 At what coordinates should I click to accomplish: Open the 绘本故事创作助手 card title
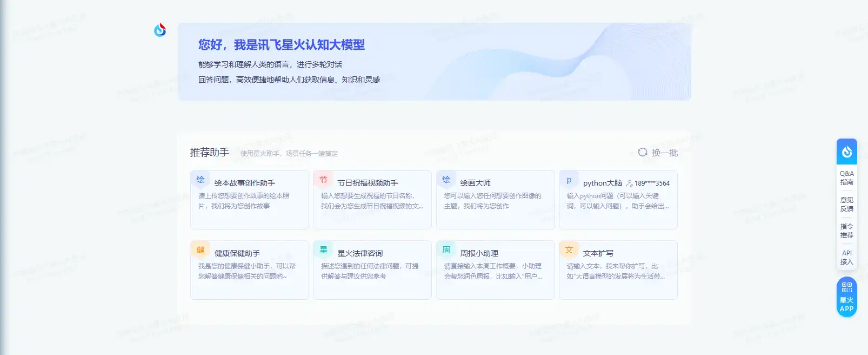(245, 183)
